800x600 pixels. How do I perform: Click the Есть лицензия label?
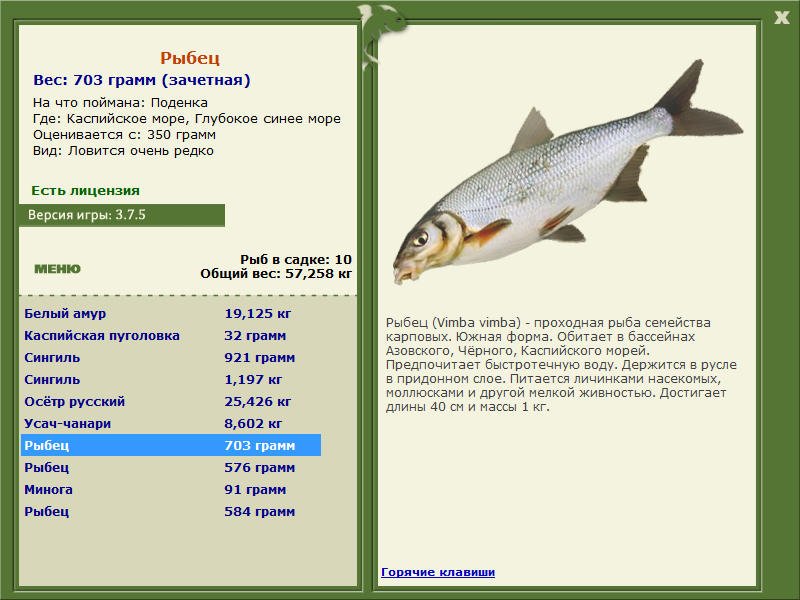click(85, 190)
